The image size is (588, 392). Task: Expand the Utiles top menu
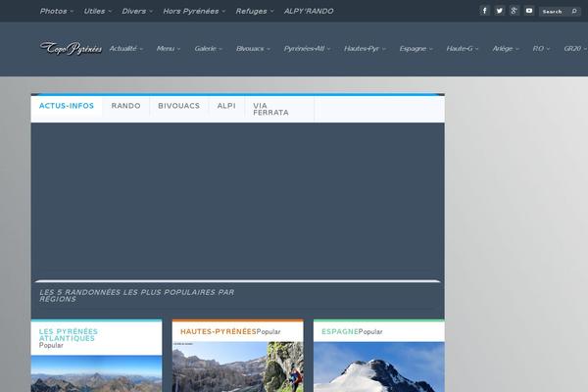(97, 11)
